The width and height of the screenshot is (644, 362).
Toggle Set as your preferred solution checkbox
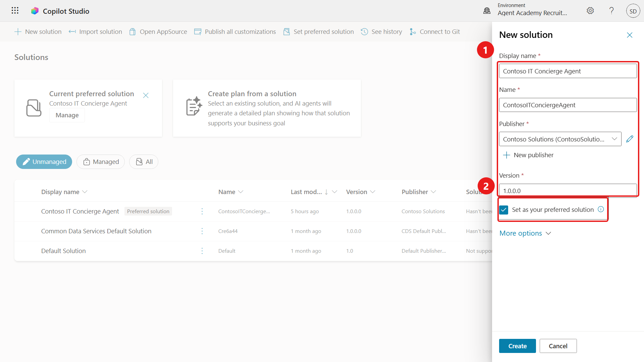point(503,210)
